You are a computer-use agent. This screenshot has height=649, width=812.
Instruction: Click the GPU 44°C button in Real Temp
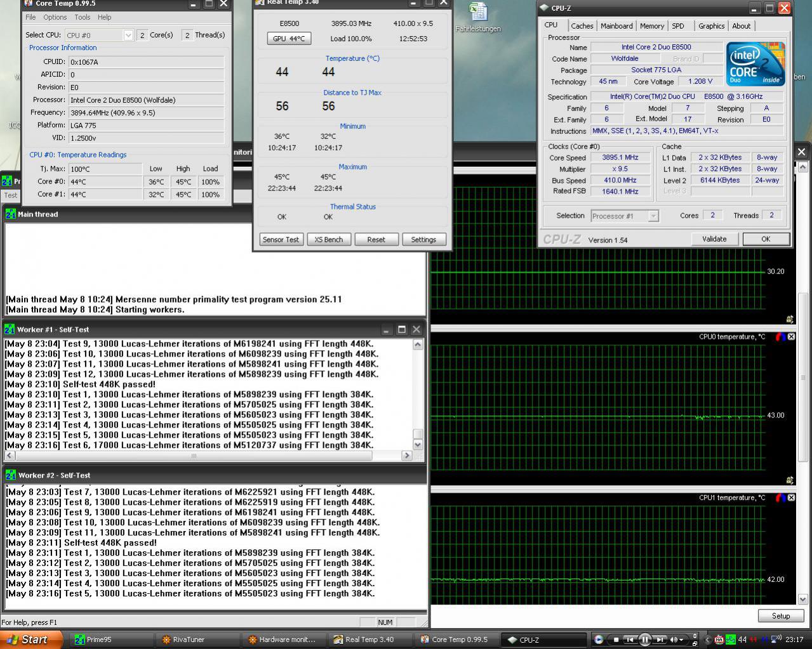click(x=289, y=39)
